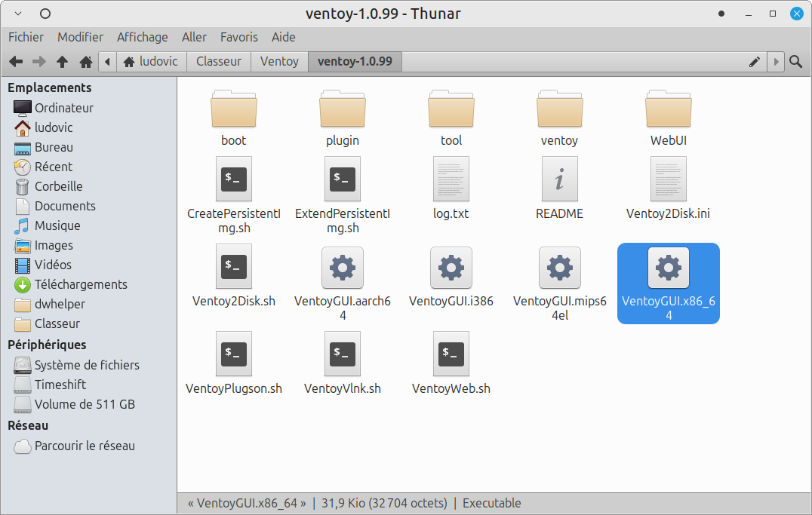Jump to ludovic in the path bar
The image size is (812, 515).
[x=151, y=62]
